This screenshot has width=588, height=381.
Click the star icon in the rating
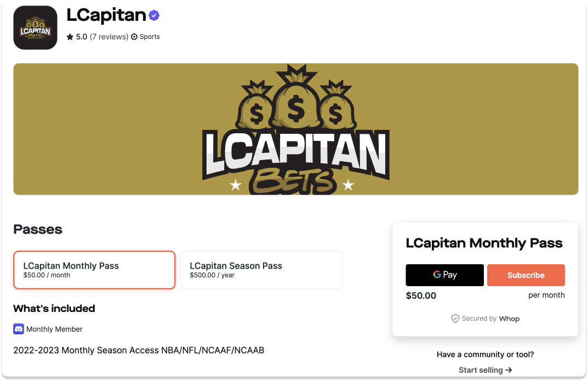click(x=69, y=37)
